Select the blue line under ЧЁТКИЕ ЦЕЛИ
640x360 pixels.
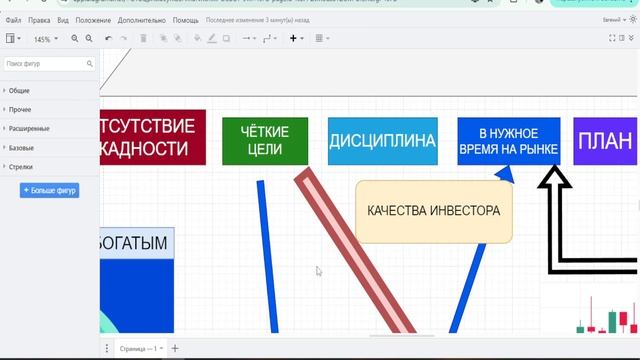(267, 256)
